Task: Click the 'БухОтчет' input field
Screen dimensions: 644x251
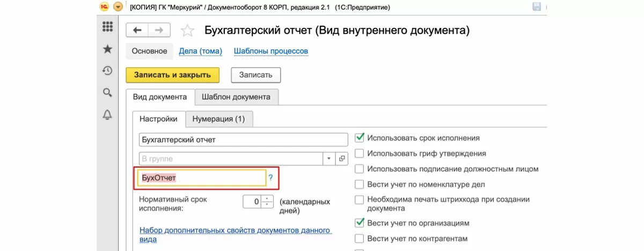Action: (201, 178)
